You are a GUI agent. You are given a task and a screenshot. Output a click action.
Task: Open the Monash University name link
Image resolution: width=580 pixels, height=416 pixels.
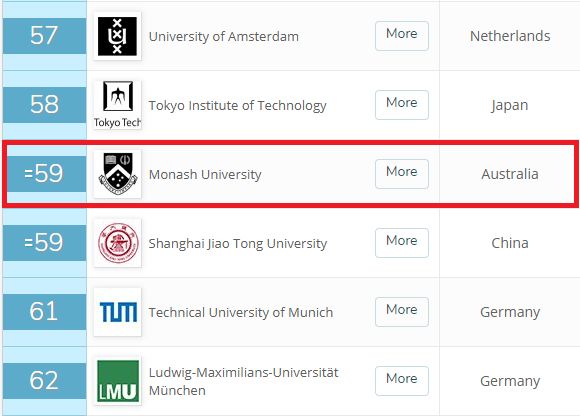205,175
